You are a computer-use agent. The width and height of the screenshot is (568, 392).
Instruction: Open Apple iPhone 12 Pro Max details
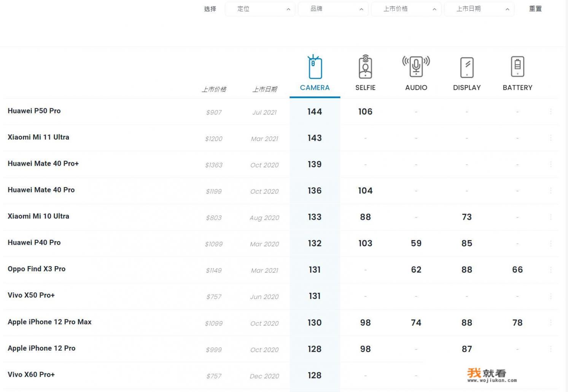point(49,322)
